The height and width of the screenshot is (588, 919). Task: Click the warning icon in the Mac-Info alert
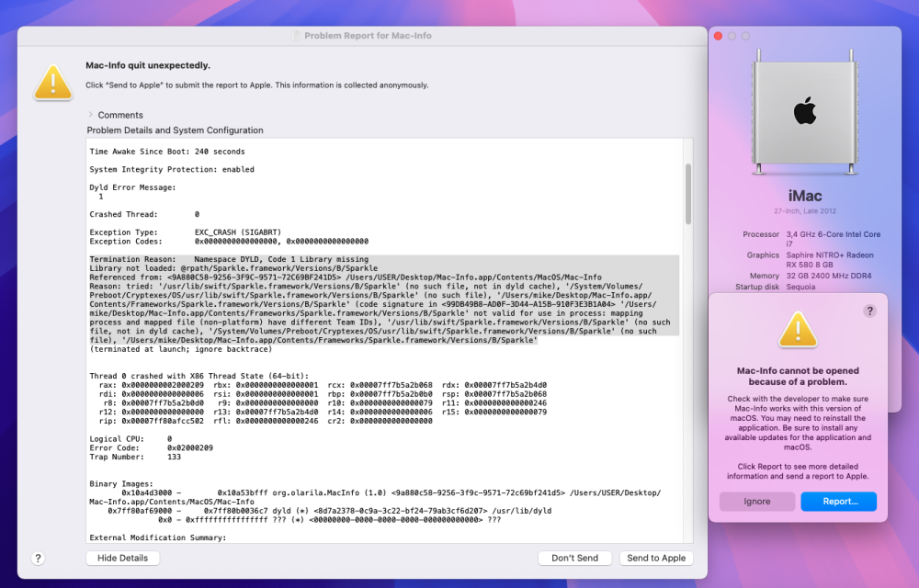798,330
